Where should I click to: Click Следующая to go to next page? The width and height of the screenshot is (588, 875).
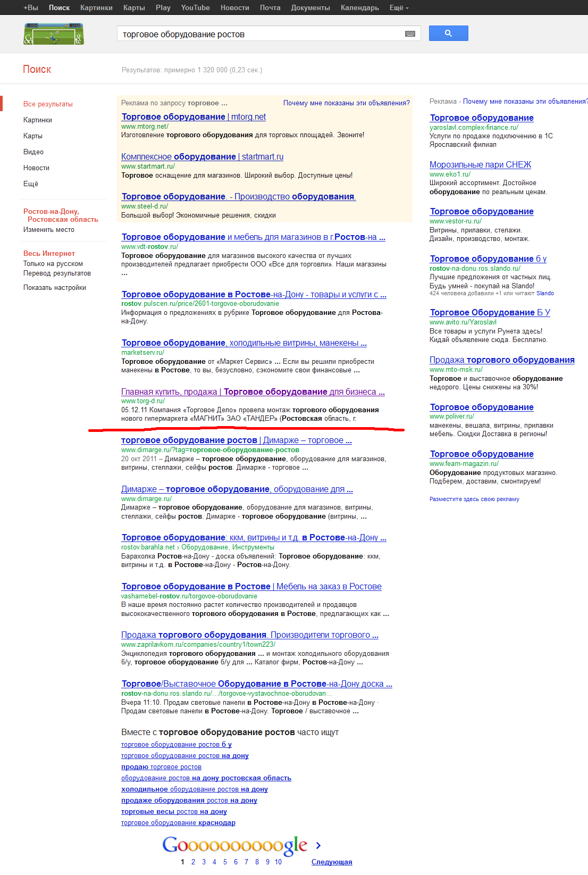(x=332, y=862)
